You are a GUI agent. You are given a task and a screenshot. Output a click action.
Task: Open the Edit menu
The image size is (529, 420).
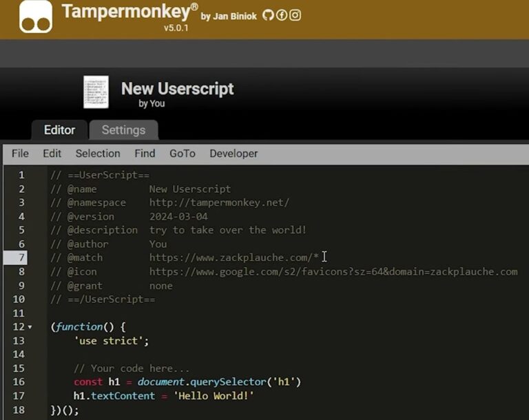tap(52, 154)
